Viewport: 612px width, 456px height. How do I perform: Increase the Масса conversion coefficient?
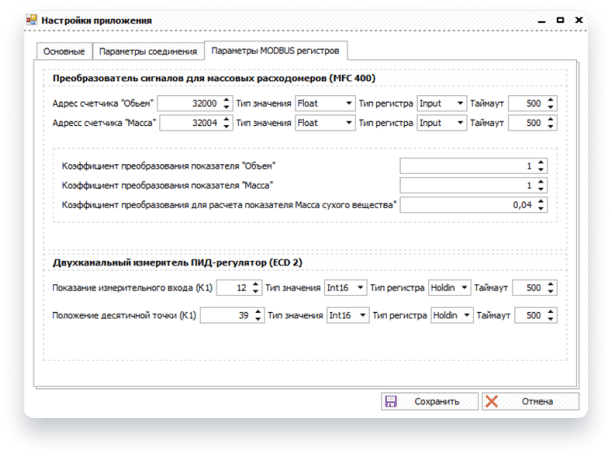pyautogui.click(x=541, y=182)
